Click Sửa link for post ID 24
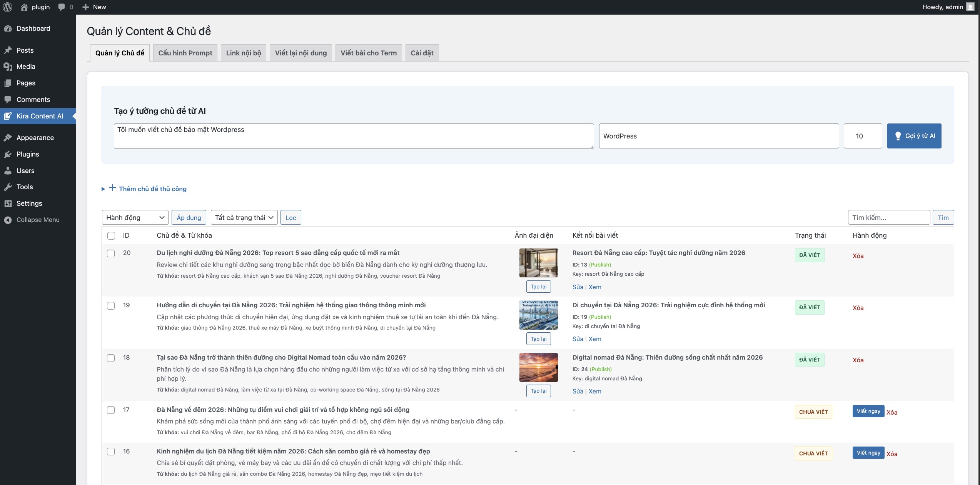 [578, 391]
